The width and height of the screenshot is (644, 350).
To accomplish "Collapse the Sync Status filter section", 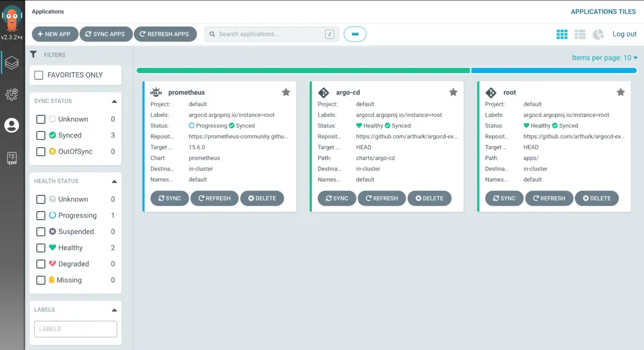I will (x=114, y=101).
